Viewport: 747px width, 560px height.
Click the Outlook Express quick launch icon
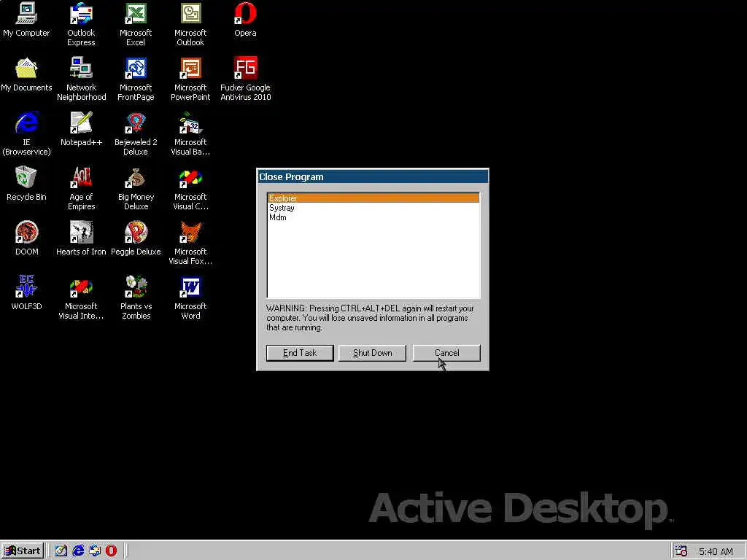94,551
